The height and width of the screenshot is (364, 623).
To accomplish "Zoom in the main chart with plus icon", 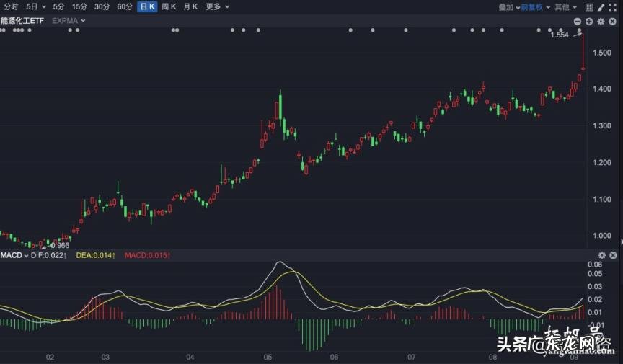I will [589, 22].
